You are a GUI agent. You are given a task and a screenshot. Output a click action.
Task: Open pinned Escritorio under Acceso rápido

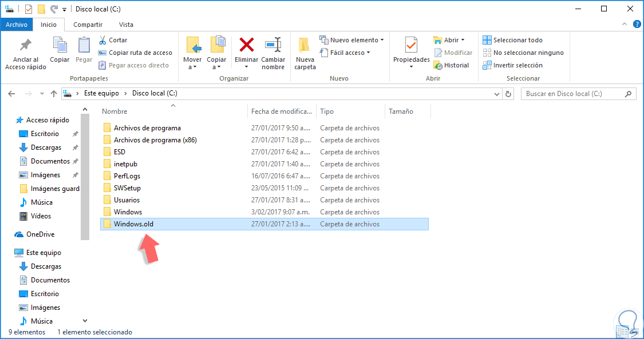(x=40, y=134)
